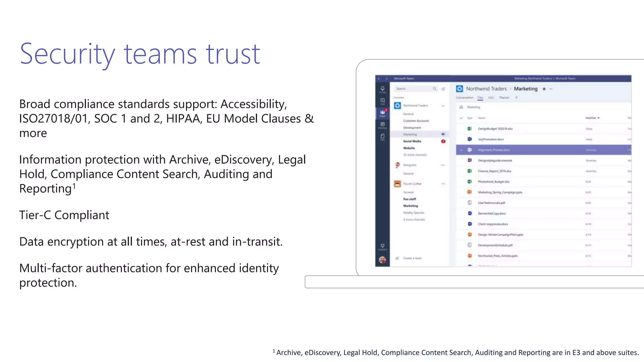Open file DevelopmentSchedule.pdf

point(495,245)
